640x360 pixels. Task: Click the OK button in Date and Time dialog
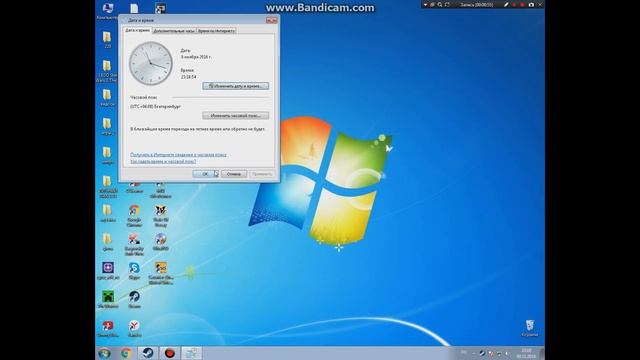[205, 174]
